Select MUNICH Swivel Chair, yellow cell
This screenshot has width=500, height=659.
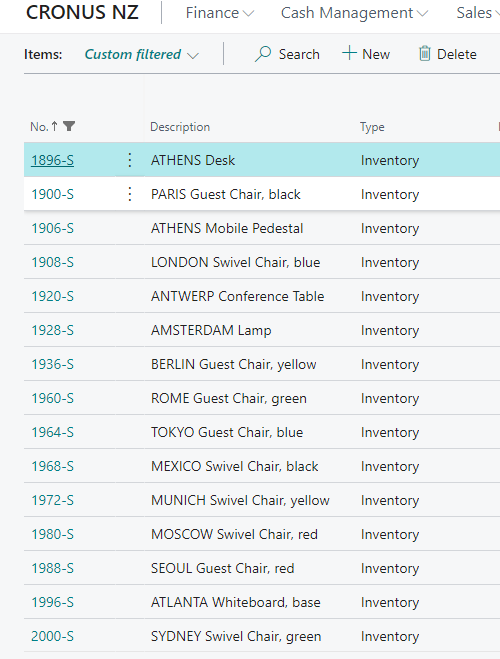coord(240,501)
